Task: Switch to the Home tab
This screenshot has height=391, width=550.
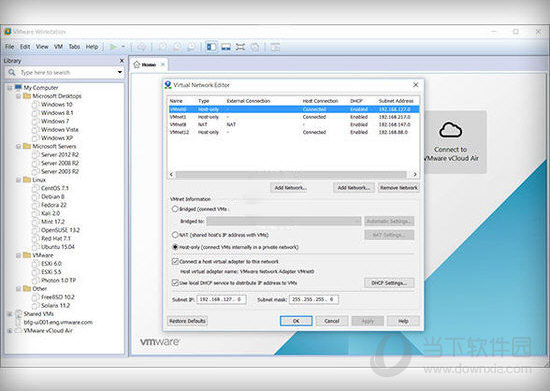Action: [149, 65]
